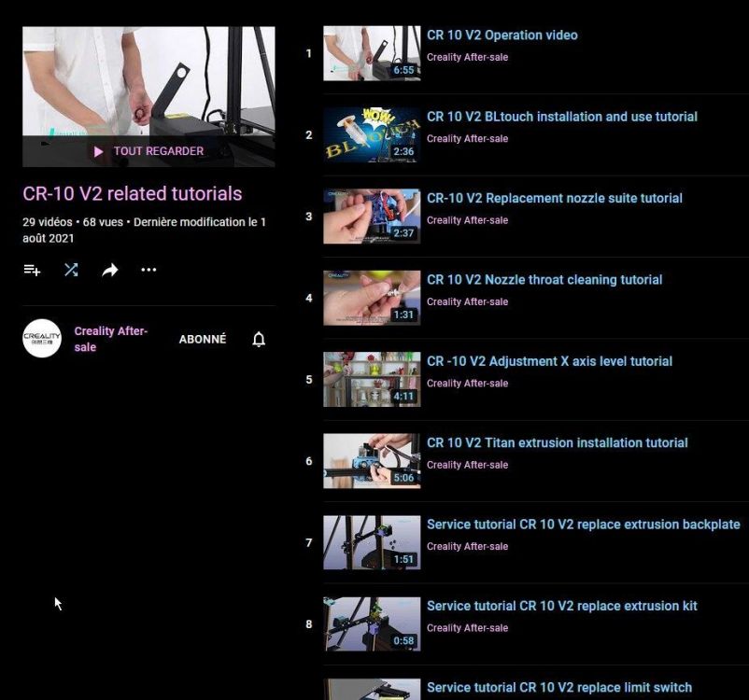This screenshot has width=749, height=700.
Task: Open Service tutorial replace extrusion kit video
Action: point(562,606)
